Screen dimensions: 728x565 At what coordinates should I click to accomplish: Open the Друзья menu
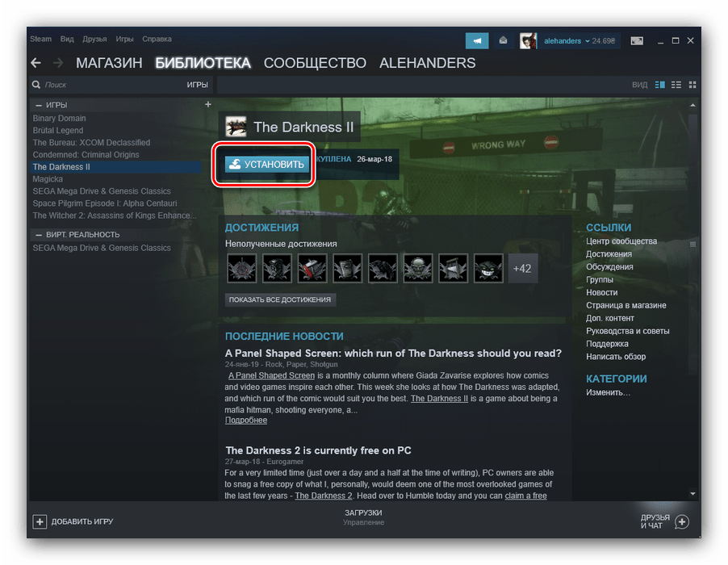tap(94, 39)
